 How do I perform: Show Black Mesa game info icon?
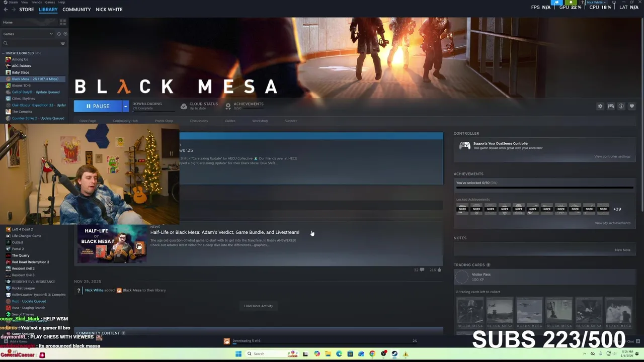[x=621, y=106]
